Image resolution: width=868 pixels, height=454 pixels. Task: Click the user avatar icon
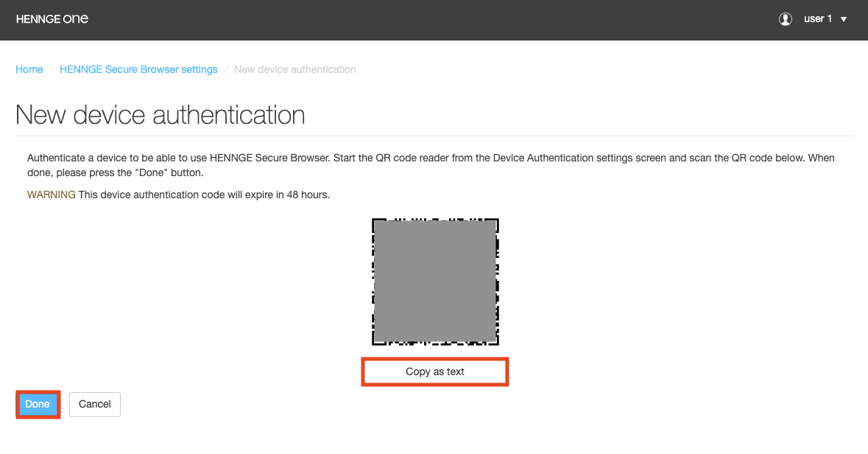[x=785, y=19]
